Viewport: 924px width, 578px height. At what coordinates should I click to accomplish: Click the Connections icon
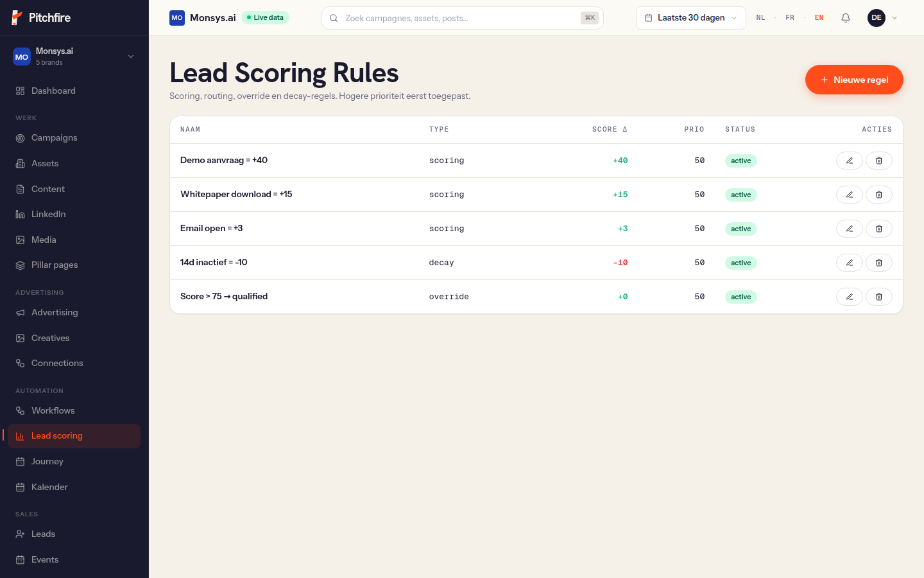click(x=20, y=363)
